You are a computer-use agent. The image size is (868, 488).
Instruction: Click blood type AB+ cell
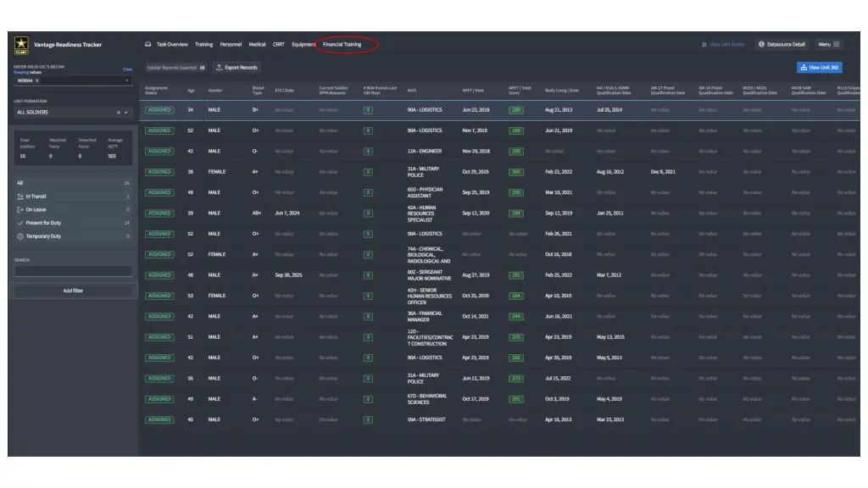click(x=257, y=213)
